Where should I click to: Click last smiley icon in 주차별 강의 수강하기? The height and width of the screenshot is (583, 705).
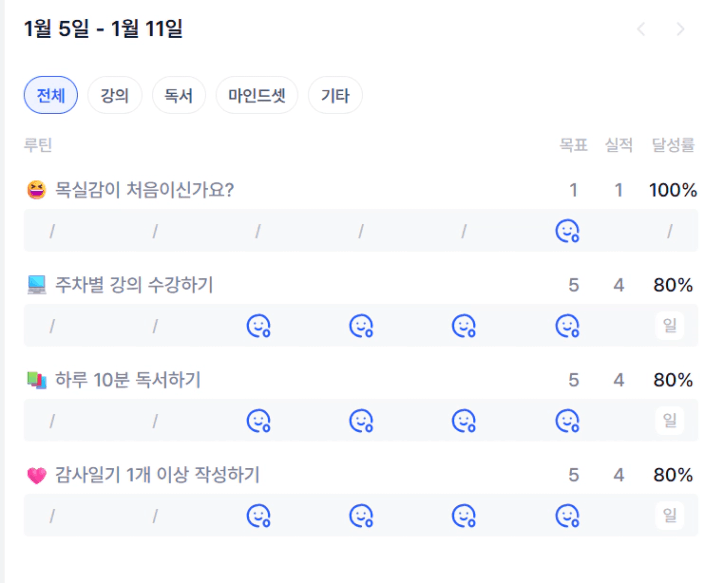pos(567,326)
